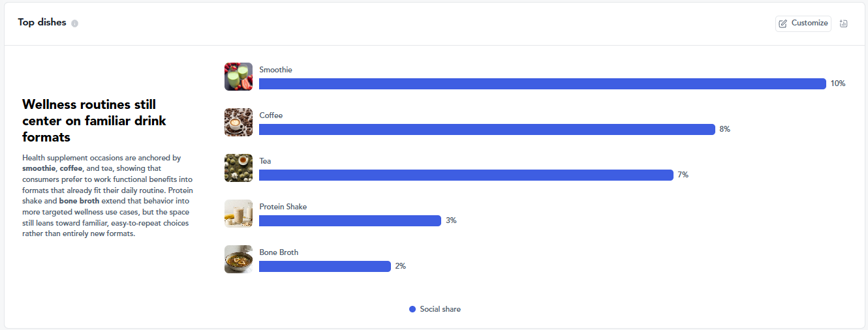Viewport: 868px width, 330px height.
Task: Click the info icon beside Top dishes
Action: [x=75, y=23]
